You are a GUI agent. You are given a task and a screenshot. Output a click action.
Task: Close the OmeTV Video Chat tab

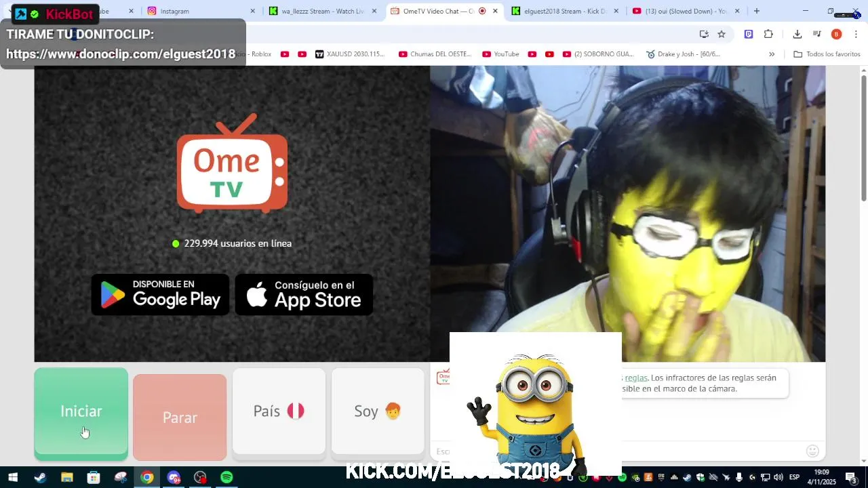(496, 11)
